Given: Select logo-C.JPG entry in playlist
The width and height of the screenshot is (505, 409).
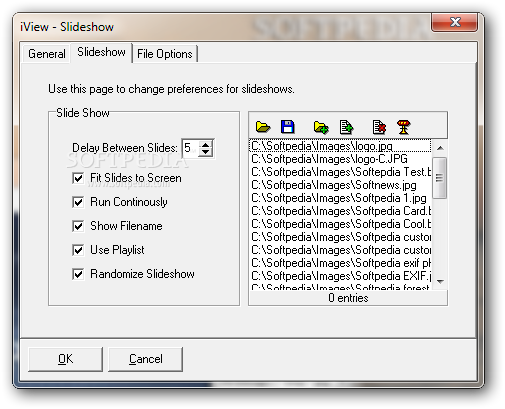Looking at the screenshot, I should coord(340,159).
